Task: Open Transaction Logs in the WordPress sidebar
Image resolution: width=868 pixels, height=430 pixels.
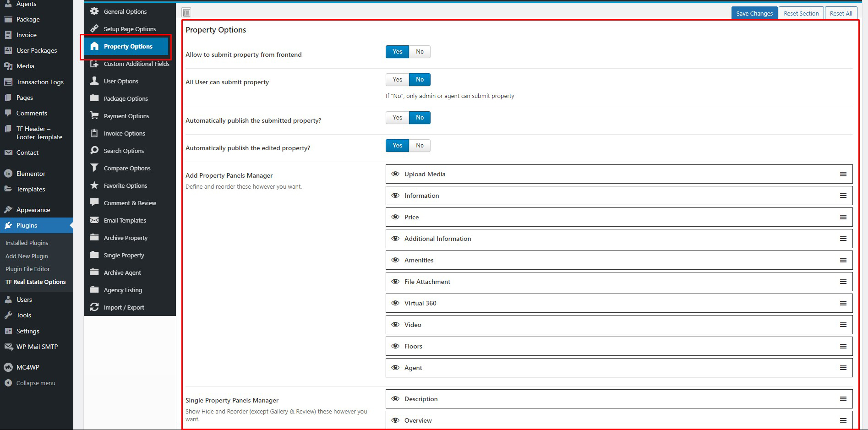Action: pyautogui.click(x=37, y=82)
